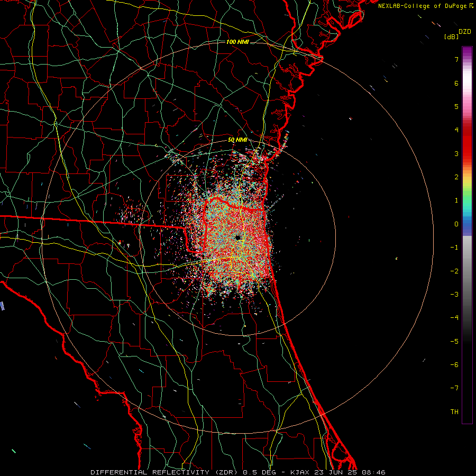Click the scale value -6
The image size is (476, 476).
coord(454,365)
